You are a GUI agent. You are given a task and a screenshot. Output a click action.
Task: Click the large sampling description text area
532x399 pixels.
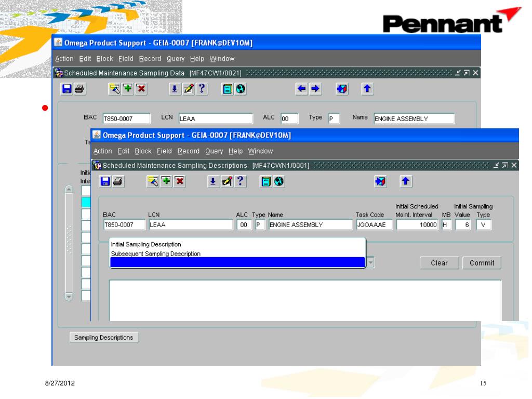point(305,300)
